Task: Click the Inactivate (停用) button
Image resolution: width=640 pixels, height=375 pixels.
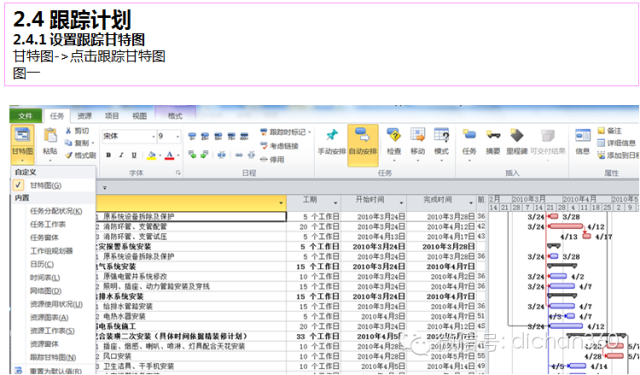Action: 272,159
